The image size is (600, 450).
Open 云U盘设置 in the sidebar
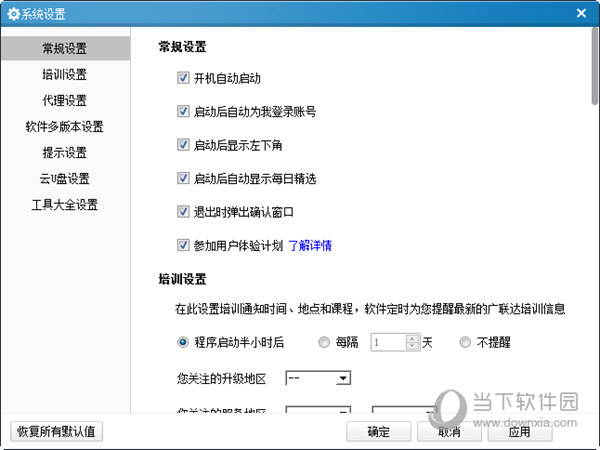tap(65, 179)
